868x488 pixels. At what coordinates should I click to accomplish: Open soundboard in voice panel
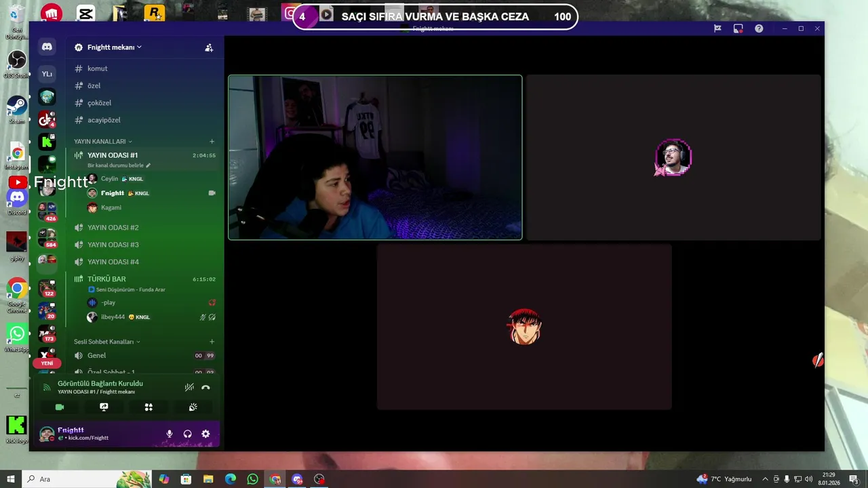(x=193, y=407)
